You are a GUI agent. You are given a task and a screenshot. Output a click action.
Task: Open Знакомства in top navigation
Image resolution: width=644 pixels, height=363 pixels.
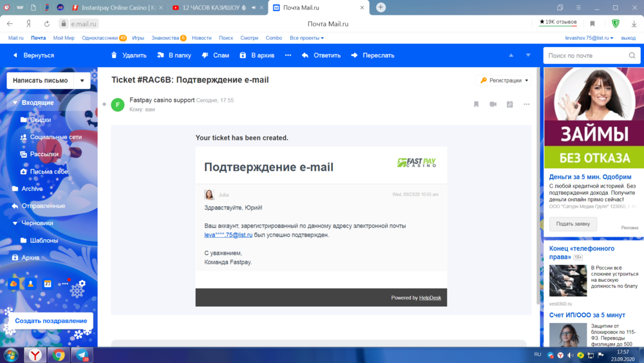click(165, 38)
